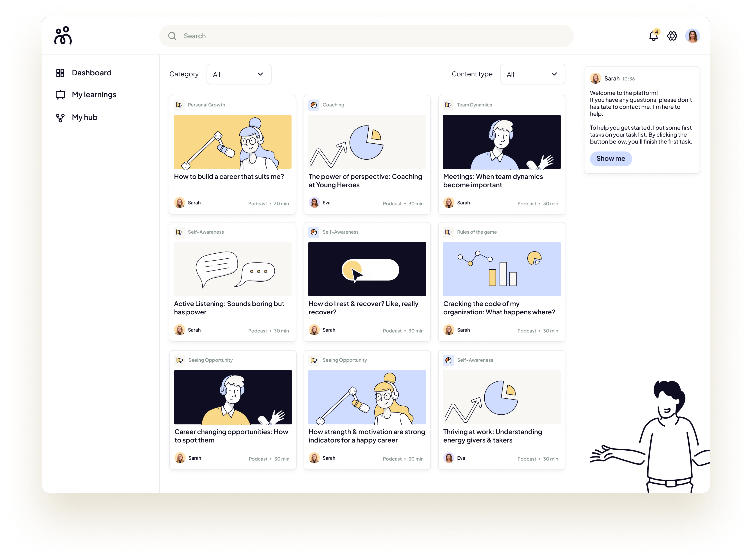Click podcast icon on Active Listening card
The height and width of the screenshot is (560, 752).
click(x=179, y=232)
